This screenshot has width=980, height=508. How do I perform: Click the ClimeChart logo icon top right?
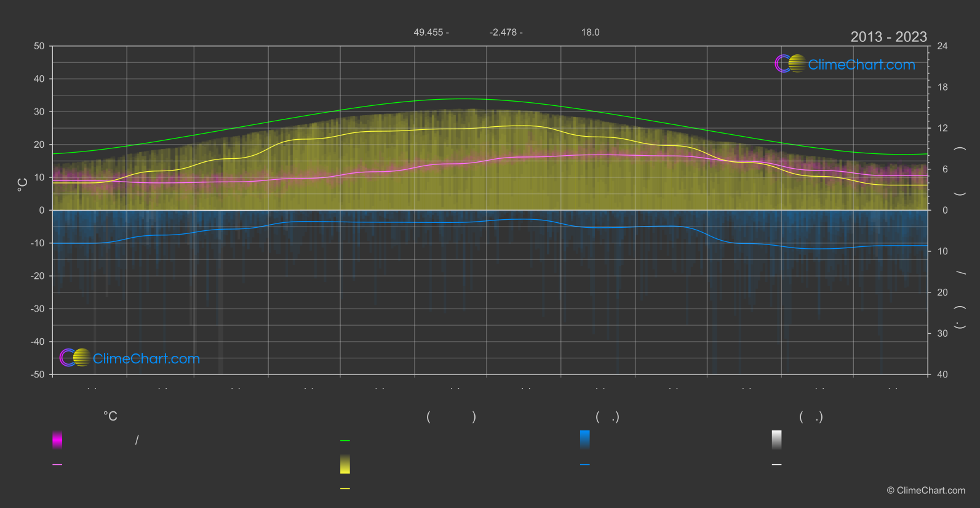tap(790, 64)
